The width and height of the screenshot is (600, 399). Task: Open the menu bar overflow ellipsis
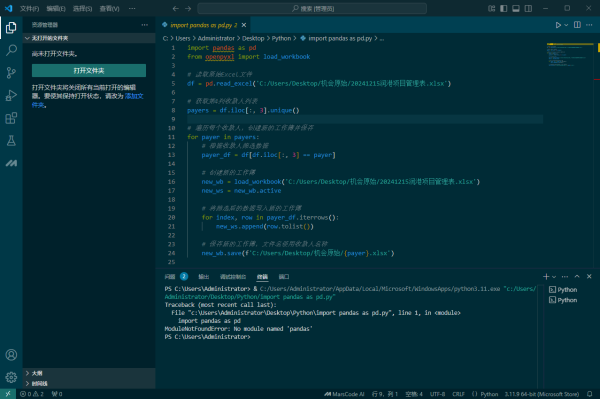[132, 8]
